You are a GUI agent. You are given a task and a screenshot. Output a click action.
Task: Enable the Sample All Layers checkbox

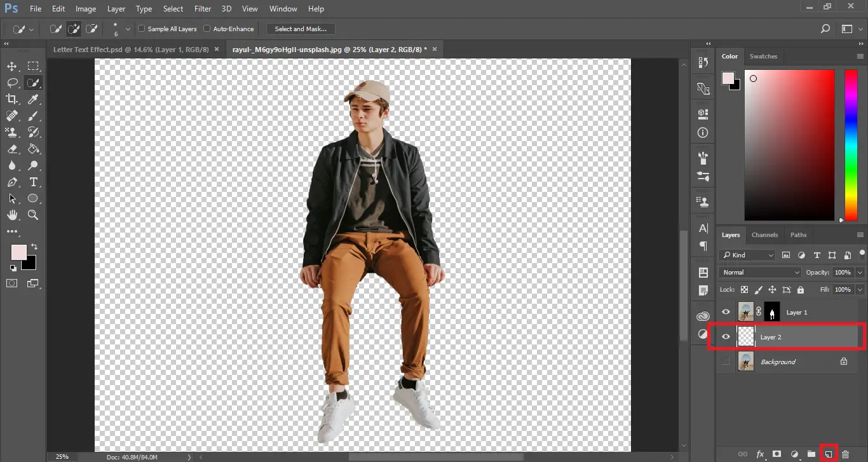click(141, 28)
